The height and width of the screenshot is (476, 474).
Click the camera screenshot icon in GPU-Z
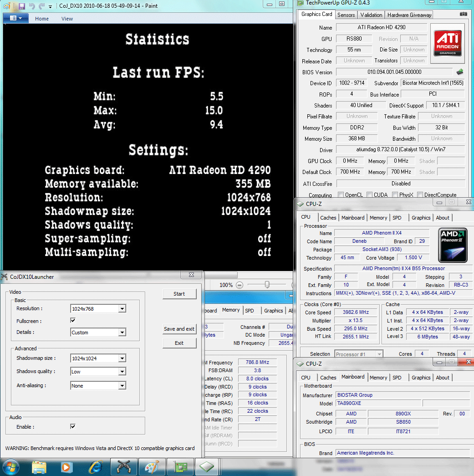pos(464,14)
